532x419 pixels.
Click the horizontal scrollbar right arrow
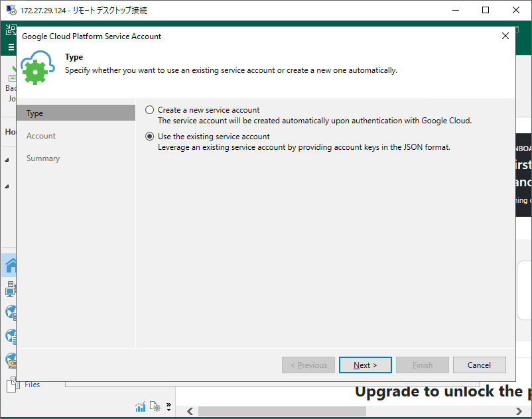click(x=519, y=411)
